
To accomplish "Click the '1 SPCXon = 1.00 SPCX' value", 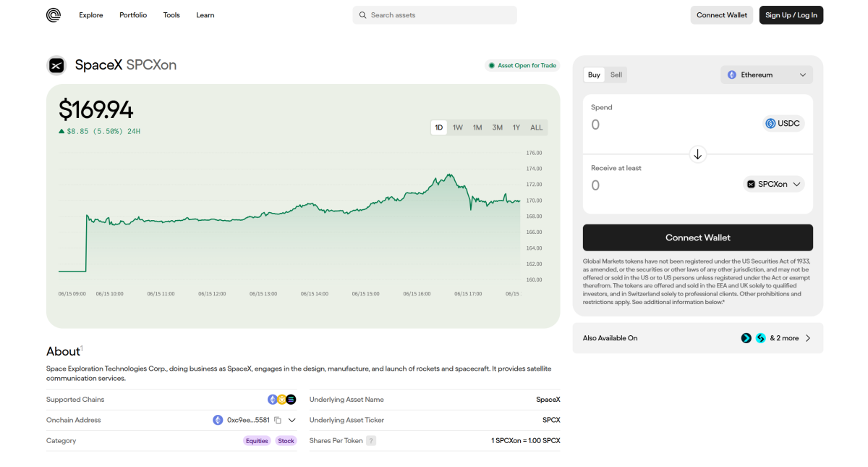I will point(526,440).
